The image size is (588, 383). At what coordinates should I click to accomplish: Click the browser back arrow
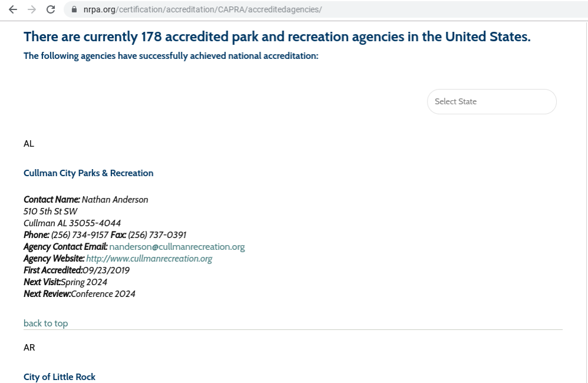pyautogui.click(x=13, y=9)
